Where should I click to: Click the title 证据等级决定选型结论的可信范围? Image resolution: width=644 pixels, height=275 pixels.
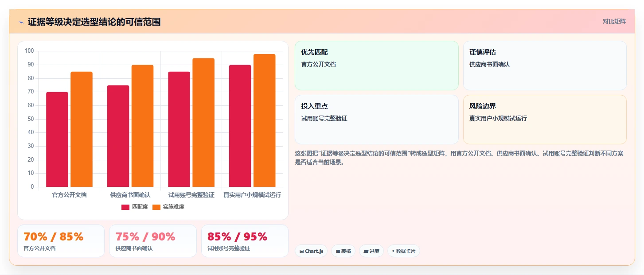(x=94, y=22)
